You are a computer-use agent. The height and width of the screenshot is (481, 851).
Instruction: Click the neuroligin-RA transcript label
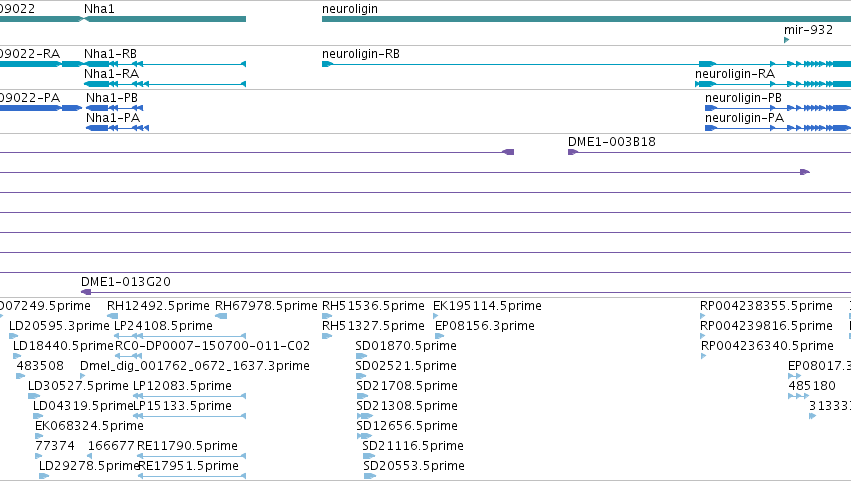[735, 73]
